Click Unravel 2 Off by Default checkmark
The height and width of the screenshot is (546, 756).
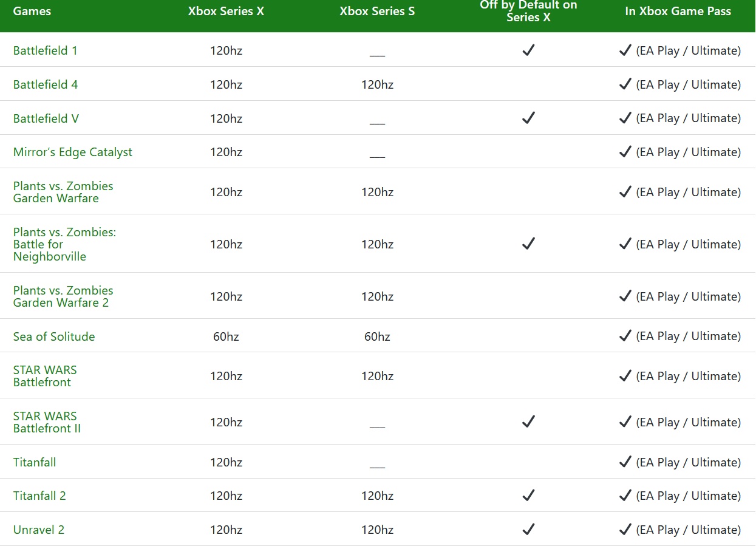pos(528,530)
